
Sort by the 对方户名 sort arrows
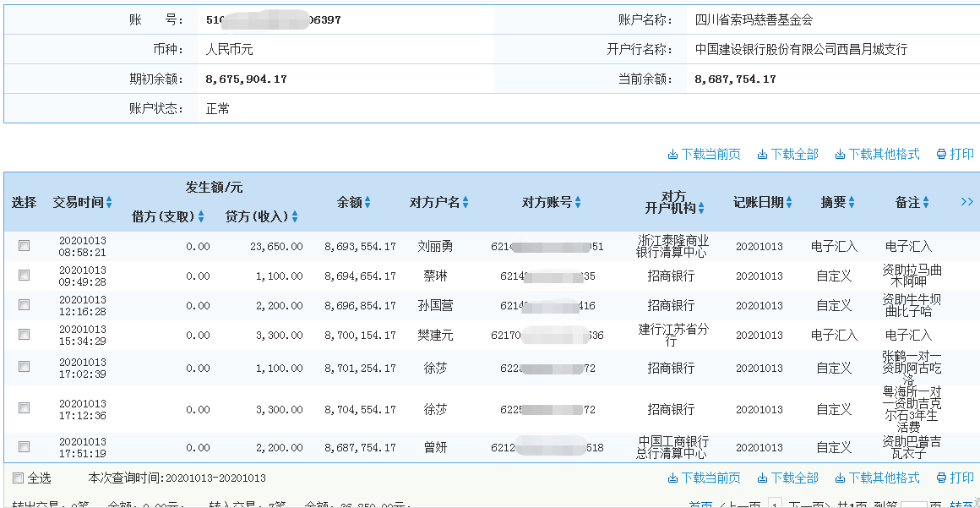click(x=464, y=202)
